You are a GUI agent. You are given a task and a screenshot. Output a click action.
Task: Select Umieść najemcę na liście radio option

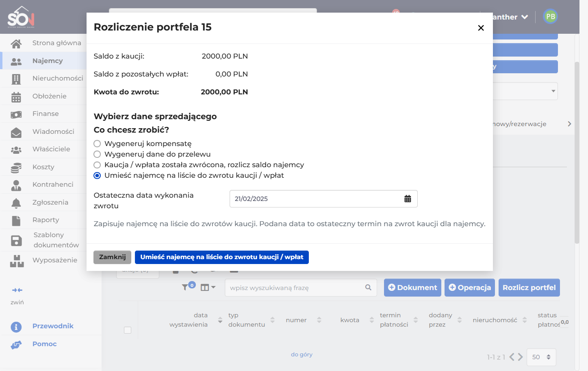click(97, 175)
